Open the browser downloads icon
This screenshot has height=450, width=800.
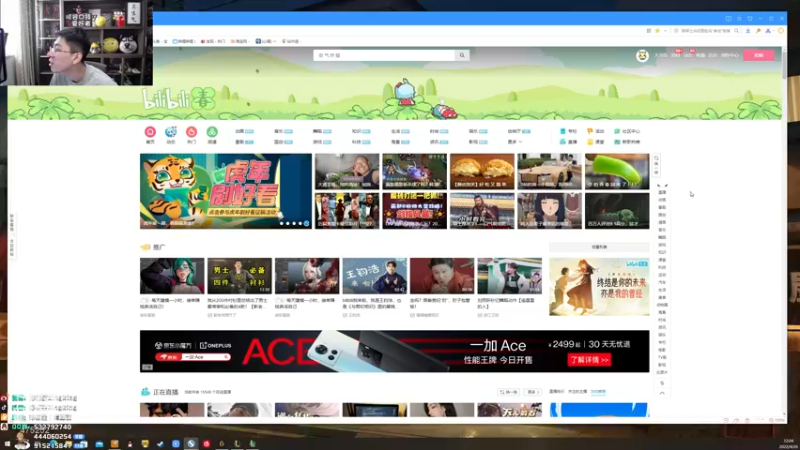click(748, 31)
